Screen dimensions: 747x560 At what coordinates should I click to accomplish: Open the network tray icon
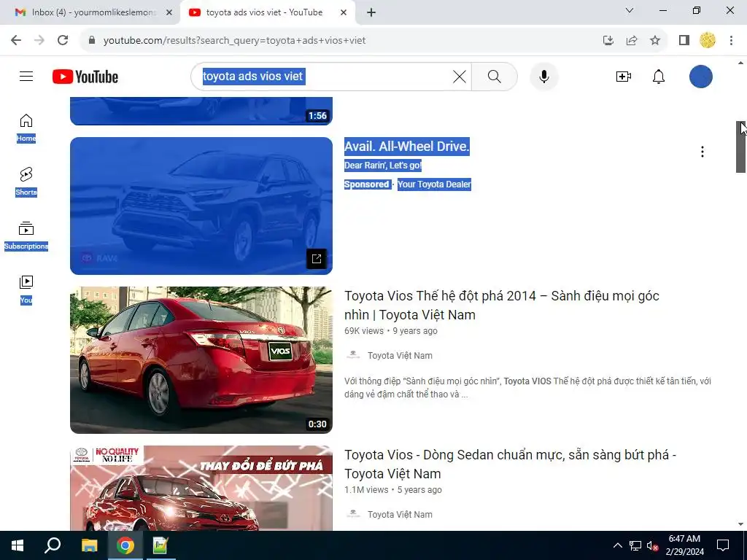635,545
